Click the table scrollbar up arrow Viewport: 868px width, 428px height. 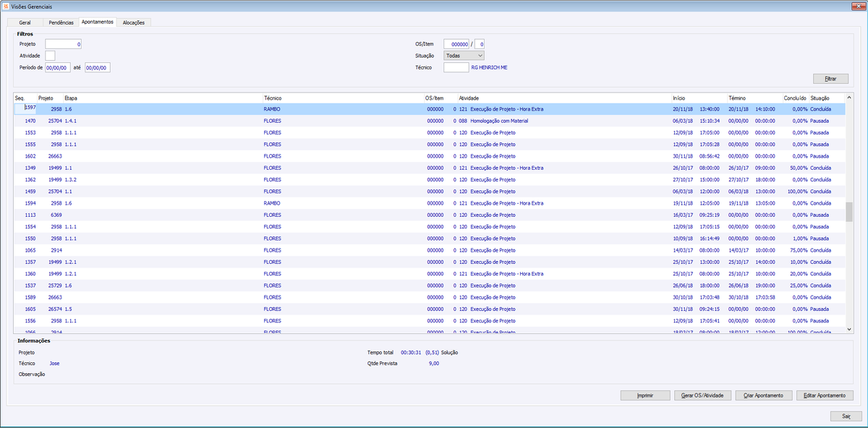coord(849,97)
